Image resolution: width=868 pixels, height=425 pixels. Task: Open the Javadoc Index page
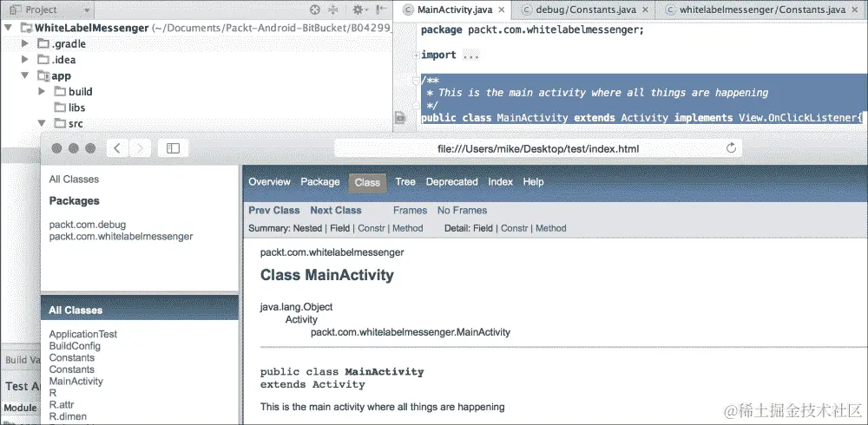tap(501, 181)
